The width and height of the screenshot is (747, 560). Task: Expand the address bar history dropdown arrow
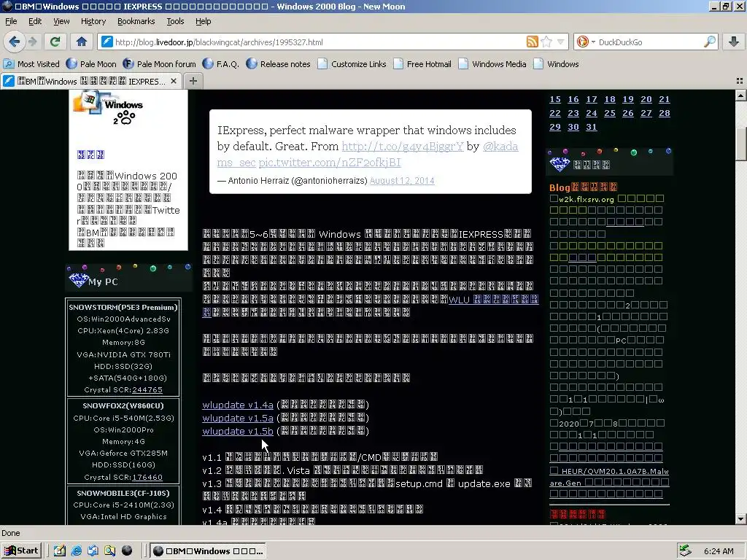coord(561,42)
